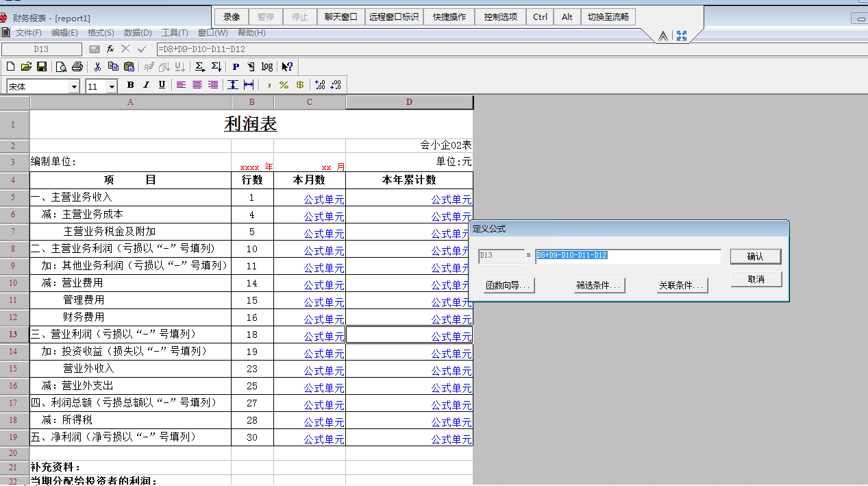This screenshot has width=868, height=486.
Task: Increase decimal places
Action: [319, 85]
